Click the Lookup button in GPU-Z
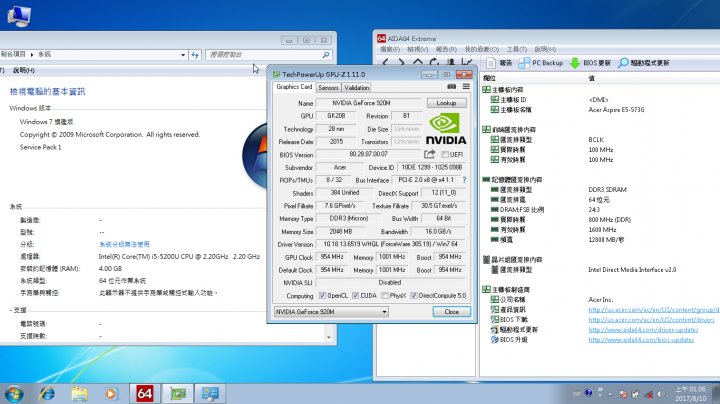The width and height of the screenshot is (720, 404). 446,103
